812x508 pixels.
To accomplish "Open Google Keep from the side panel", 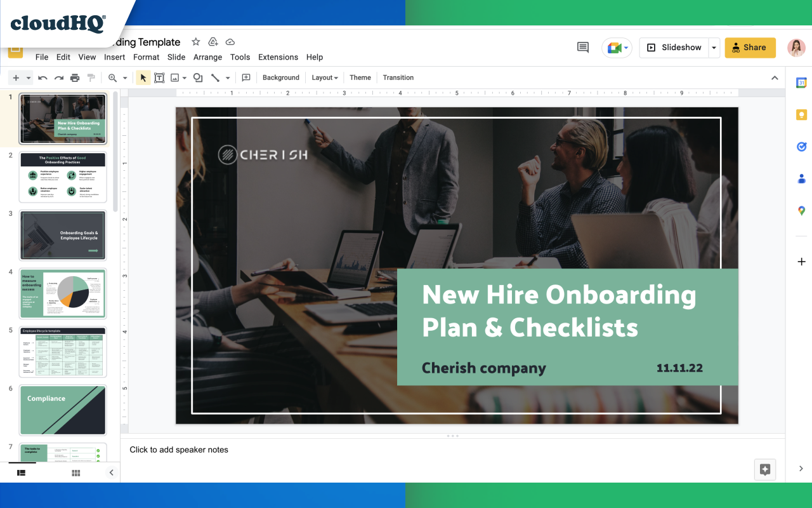I will (801, 114).
